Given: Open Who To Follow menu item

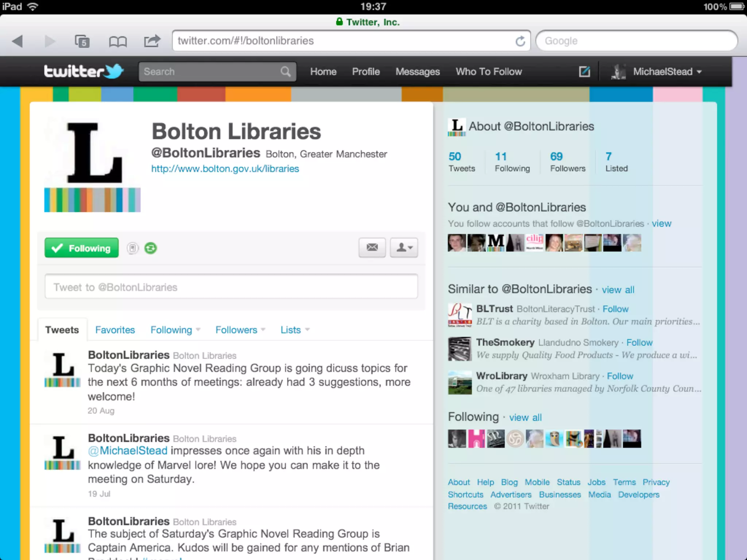Looking at the screenshot, I should 488,72.
